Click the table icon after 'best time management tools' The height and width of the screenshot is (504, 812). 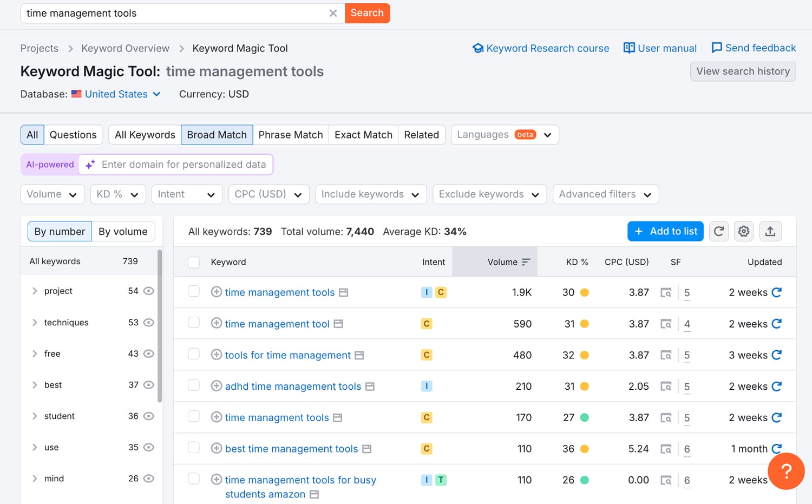pos(366,449)
